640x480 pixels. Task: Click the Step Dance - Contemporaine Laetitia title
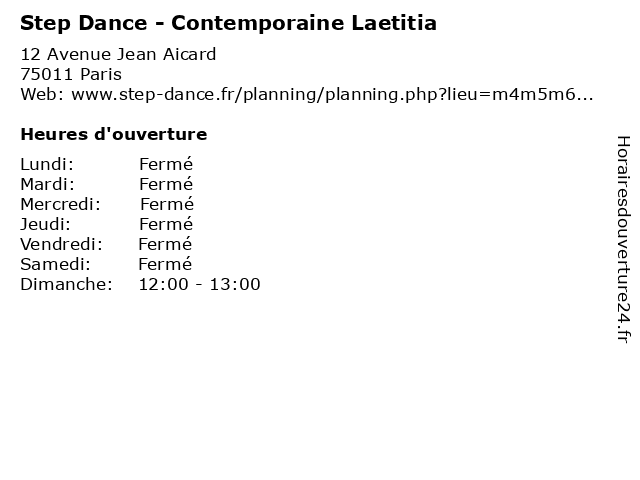[x=229, y=23]
